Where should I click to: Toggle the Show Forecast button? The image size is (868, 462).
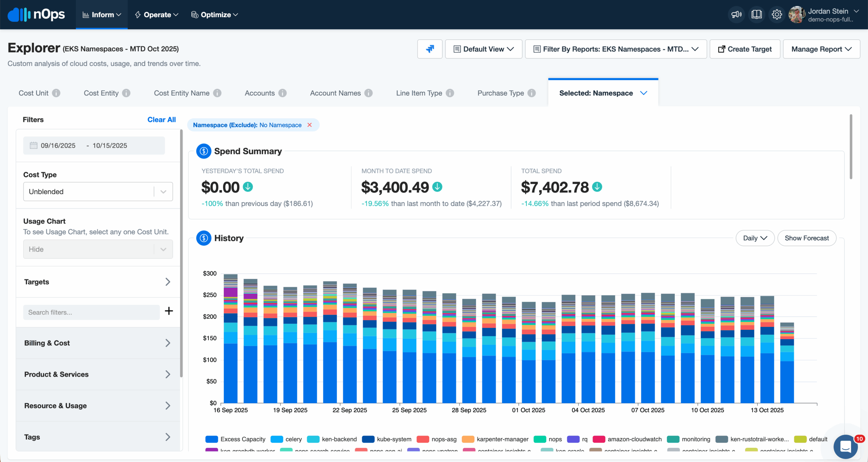pyautogui.click(x=806, y=238)
